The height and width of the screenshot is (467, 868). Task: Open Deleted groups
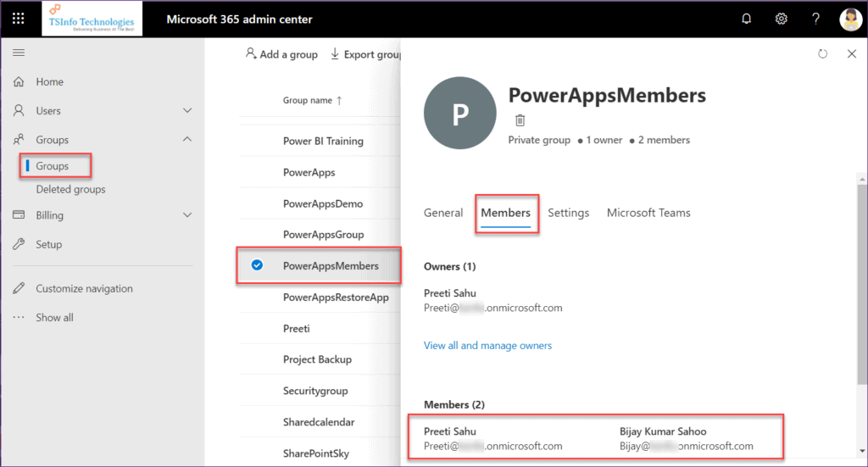pos(70,189)
